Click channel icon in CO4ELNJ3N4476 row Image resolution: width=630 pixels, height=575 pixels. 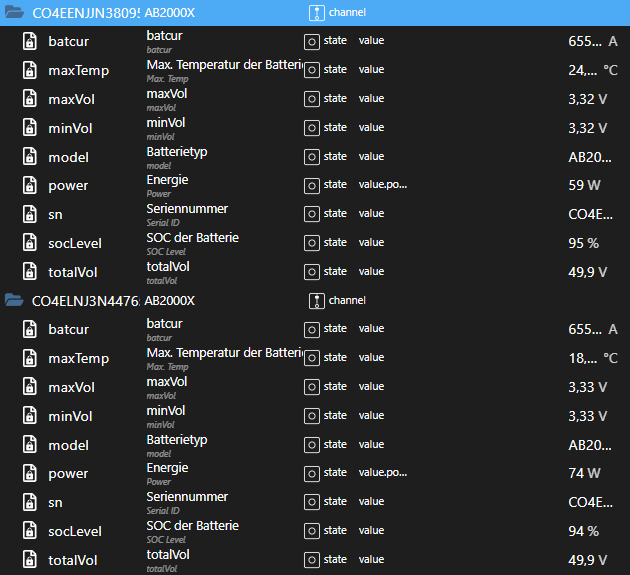pos(317,301)
